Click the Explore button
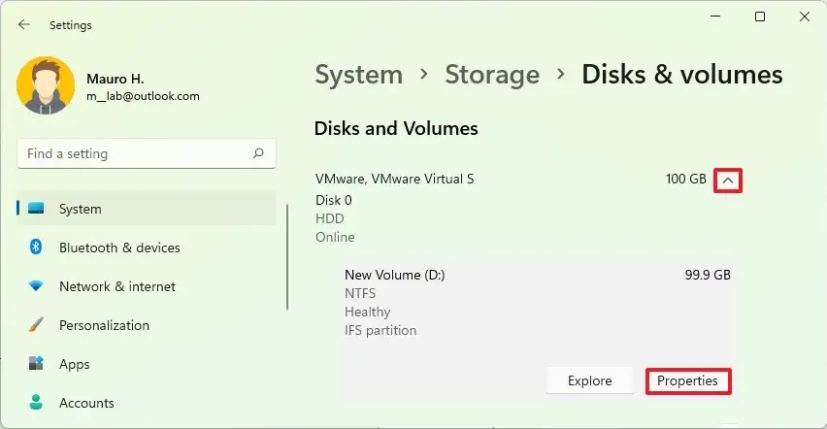The height and width of the screenshot is (429, 827). pyautogui.click(x=590, y=381)
